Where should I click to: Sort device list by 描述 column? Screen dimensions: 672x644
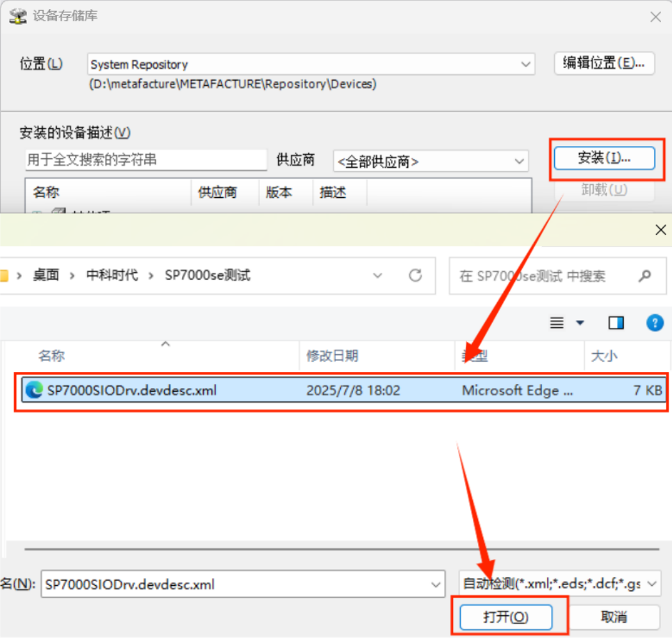[340, 192]
